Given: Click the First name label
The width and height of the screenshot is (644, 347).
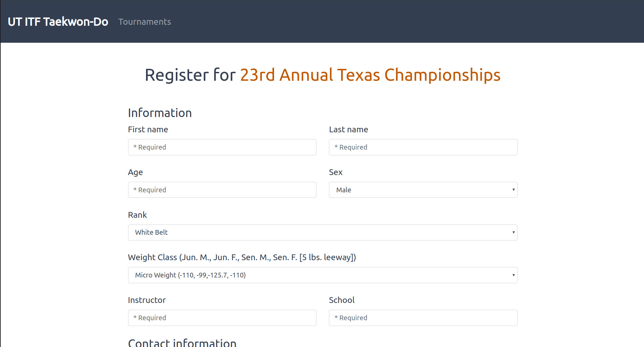Looking at the screenshot, I should (148, 130).
